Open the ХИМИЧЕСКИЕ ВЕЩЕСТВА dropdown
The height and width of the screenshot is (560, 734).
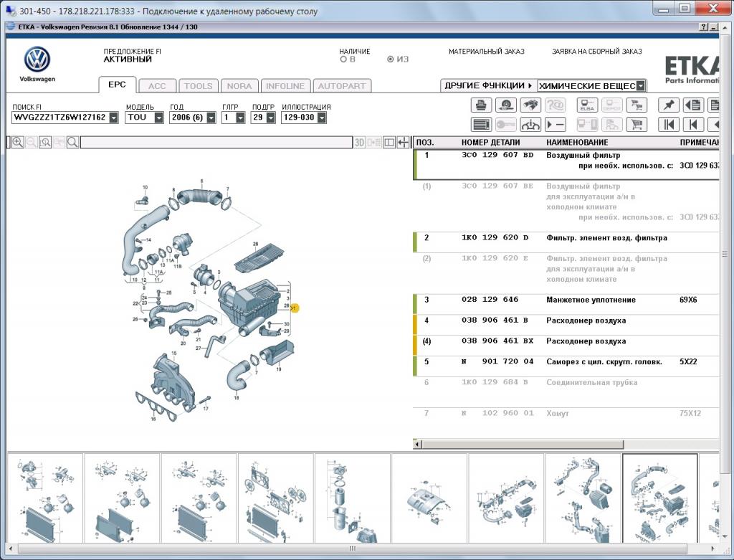pos(641,86)
